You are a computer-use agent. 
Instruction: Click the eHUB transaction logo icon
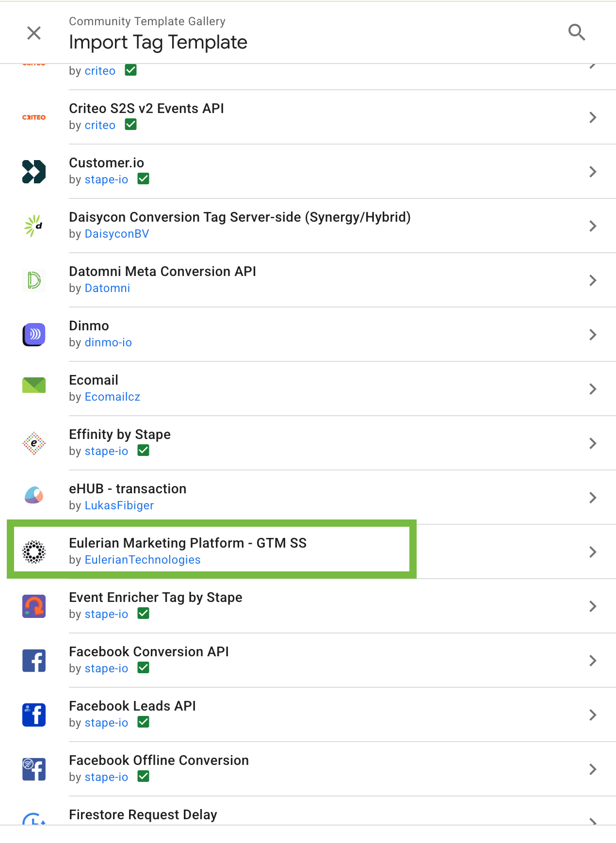[x=34, y=496]
